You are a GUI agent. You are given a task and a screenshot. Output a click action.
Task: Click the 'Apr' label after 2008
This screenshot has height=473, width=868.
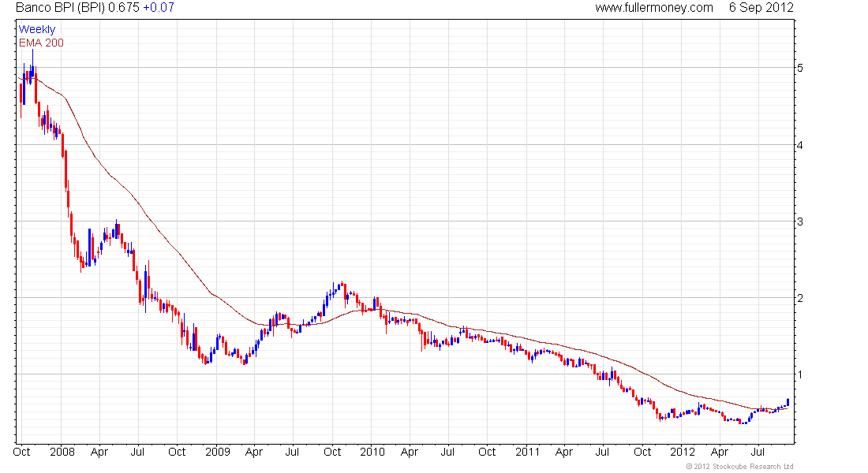tap(99, 452)
